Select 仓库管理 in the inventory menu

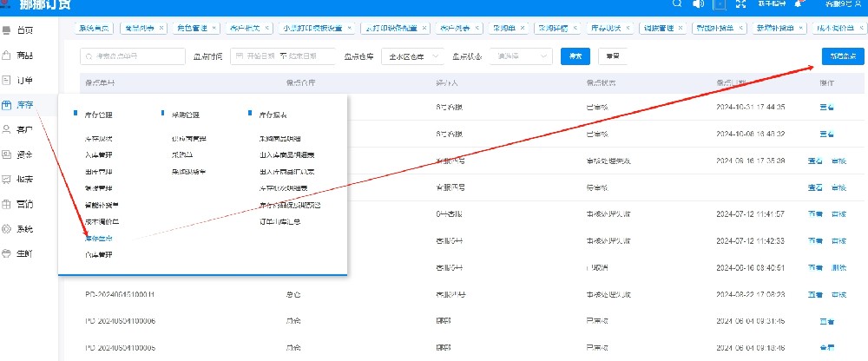99,254
